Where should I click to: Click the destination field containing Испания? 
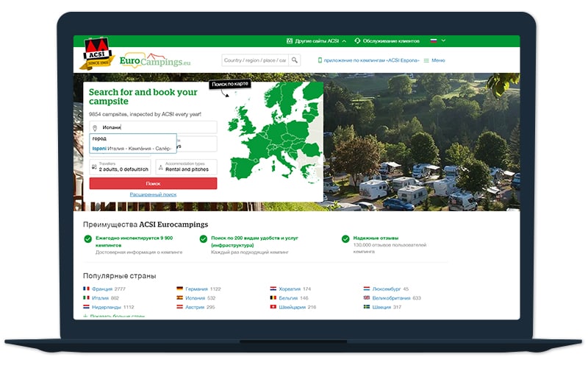click(153, 127)
